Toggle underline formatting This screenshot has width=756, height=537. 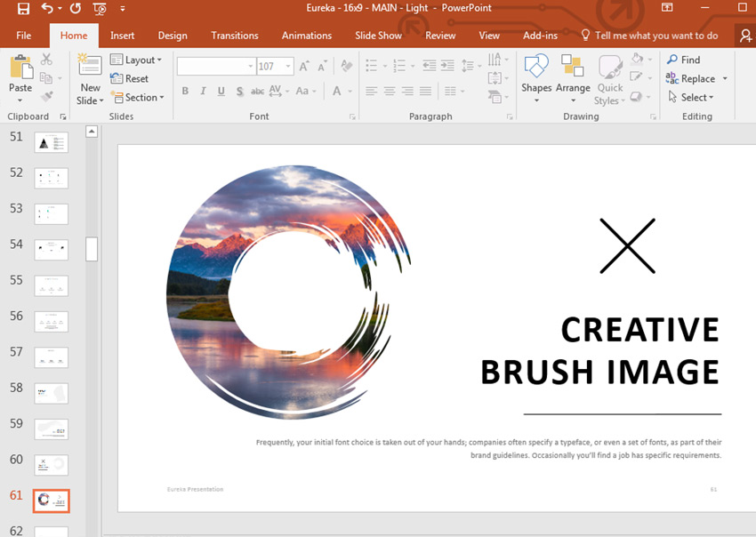click(221, 92)
